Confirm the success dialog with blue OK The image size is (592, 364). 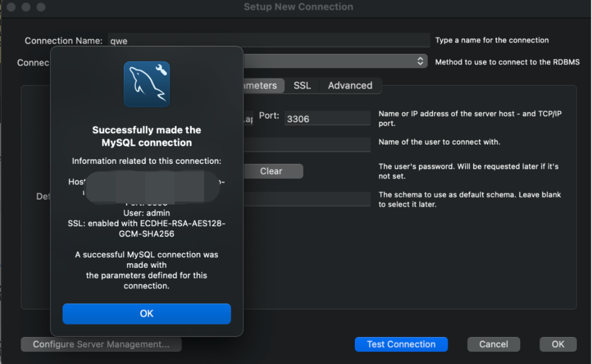pos(146,314)
